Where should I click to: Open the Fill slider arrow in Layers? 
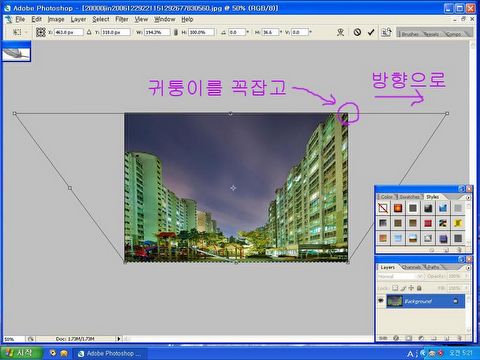coord(466,288)
